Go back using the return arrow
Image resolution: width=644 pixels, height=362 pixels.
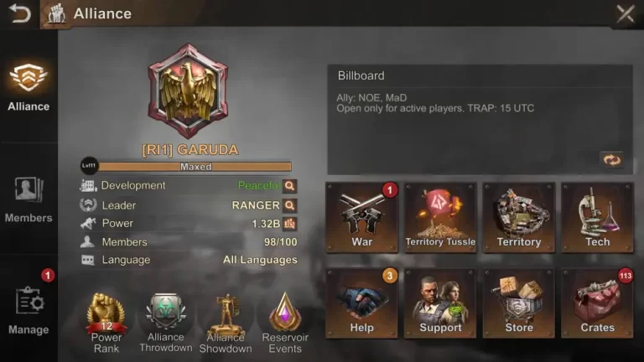pos(20,13)
